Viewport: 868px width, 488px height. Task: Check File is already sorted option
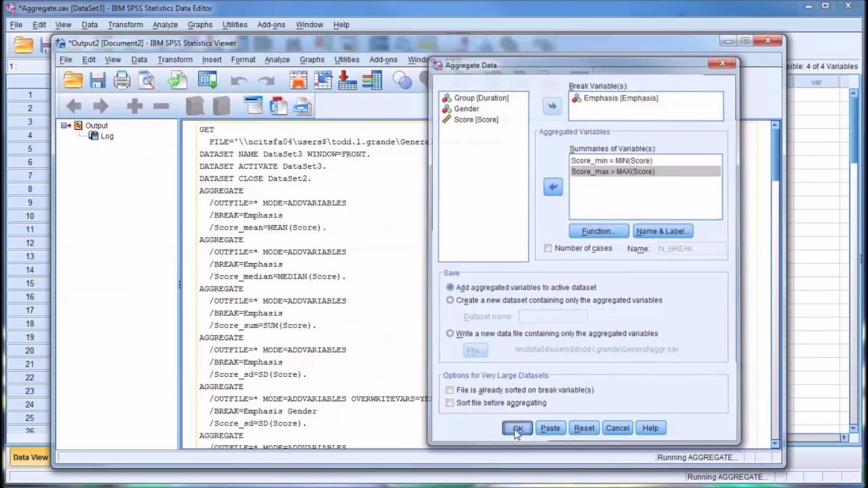(450, 390)
